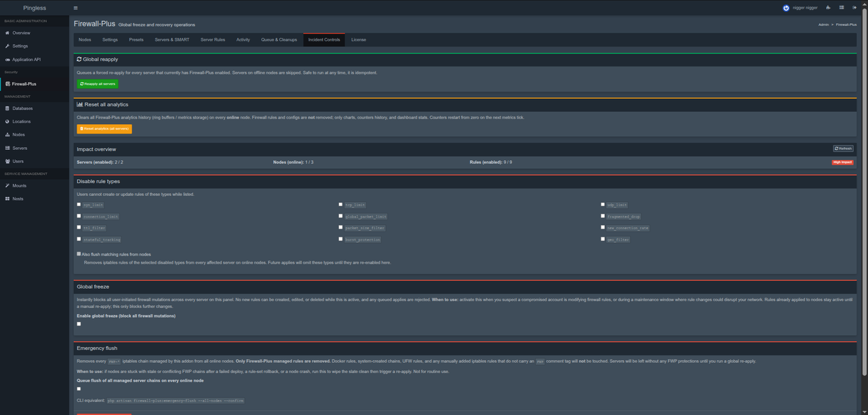
Task: Check the ttl_filter rule type
Action: point(79,227)
